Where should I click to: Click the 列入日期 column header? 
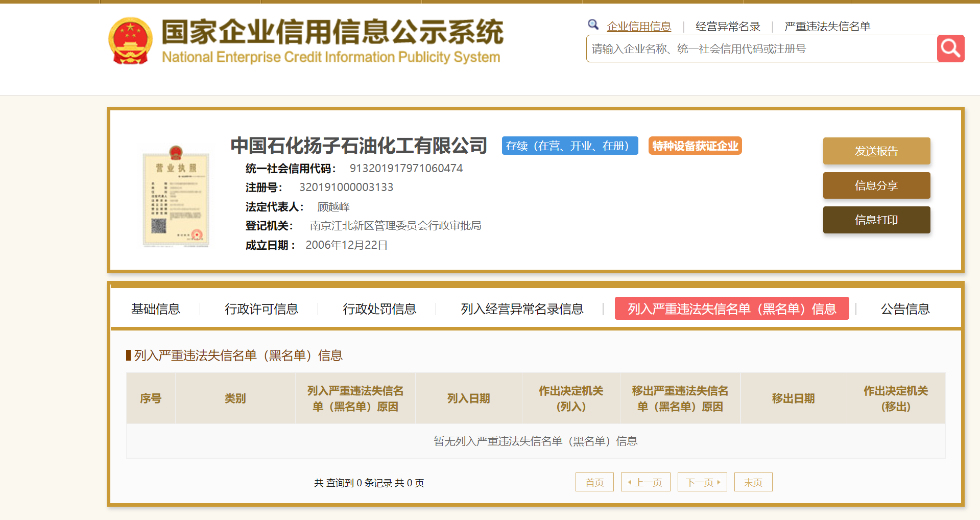tap(469, 398)
